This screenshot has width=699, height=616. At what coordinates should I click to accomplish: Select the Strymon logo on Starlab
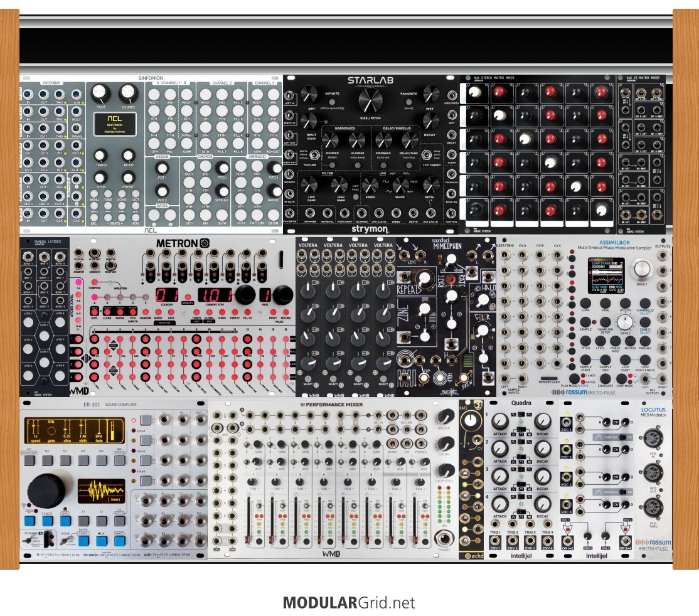(x=370, y=229)
